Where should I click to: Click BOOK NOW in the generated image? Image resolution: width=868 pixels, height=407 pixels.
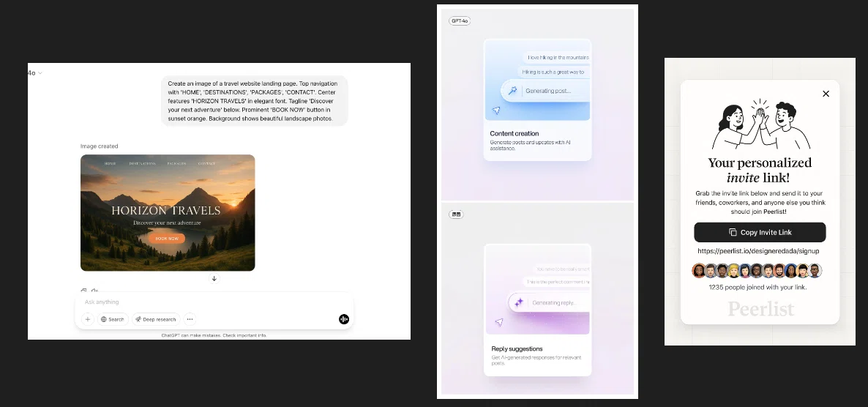[167, 239]
